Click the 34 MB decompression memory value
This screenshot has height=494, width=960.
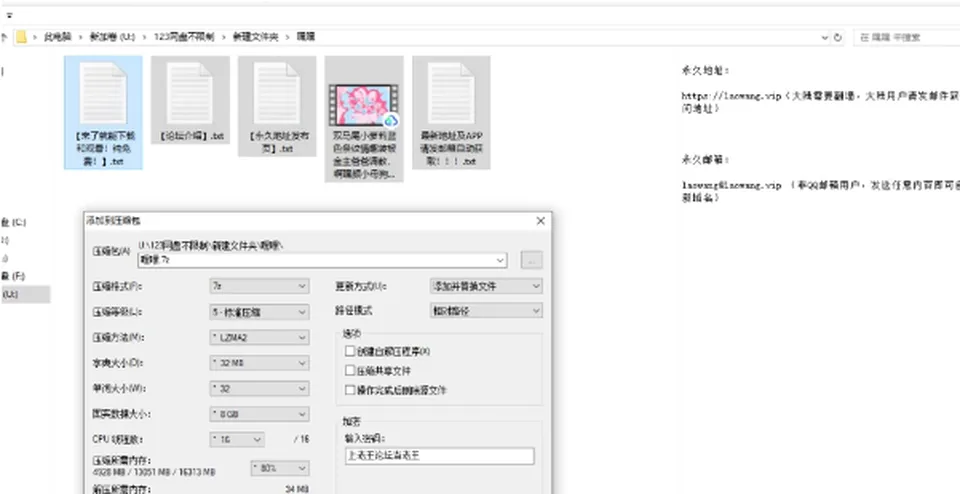tap(298, 489)
